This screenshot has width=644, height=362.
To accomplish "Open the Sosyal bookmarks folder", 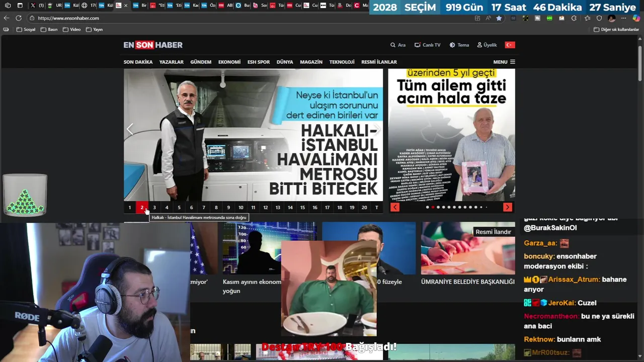I will click(x=26, y=30).
